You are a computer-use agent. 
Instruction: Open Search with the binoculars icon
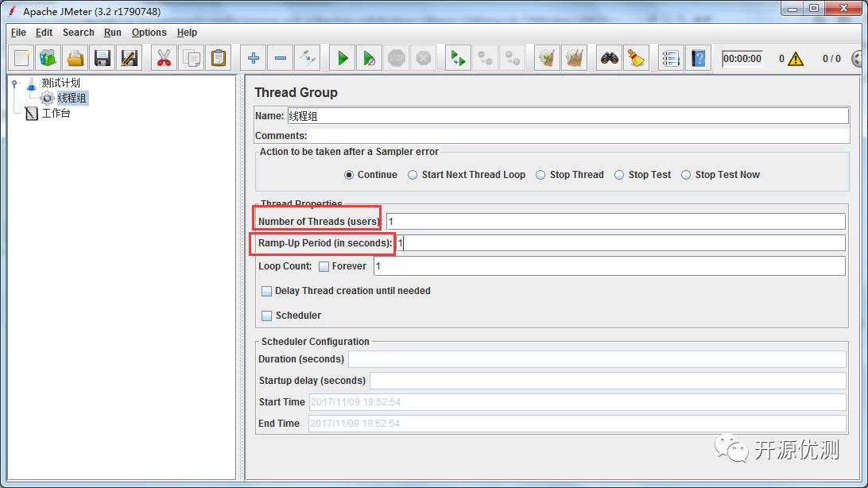pos(610,58)
